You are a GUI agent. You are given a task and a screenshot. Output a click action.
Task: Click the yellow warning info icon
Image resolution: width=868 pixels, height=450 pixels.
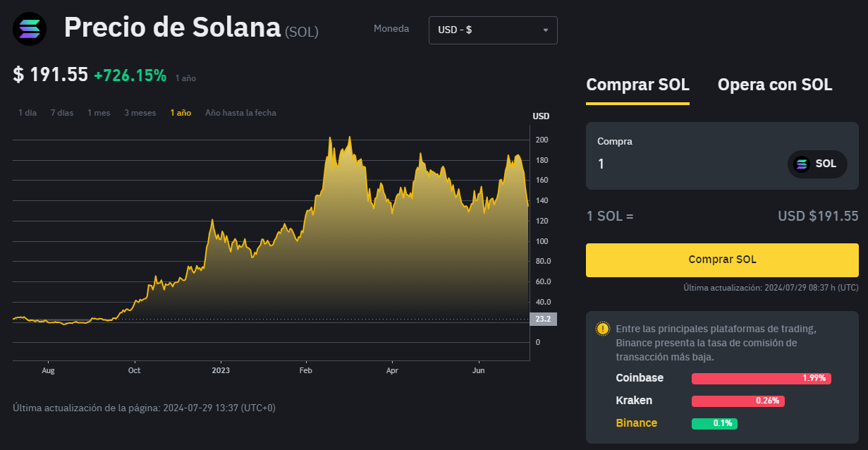tap(603, 329)
